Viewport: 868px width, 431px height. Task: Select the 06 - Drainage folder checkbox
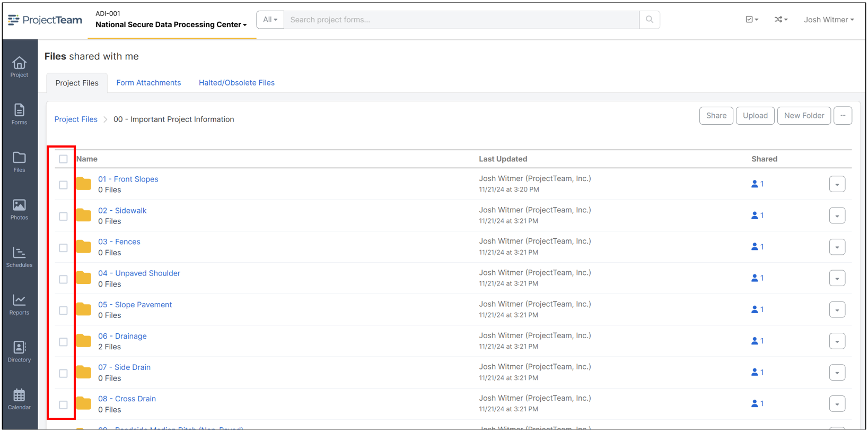(x=63, y=342)
